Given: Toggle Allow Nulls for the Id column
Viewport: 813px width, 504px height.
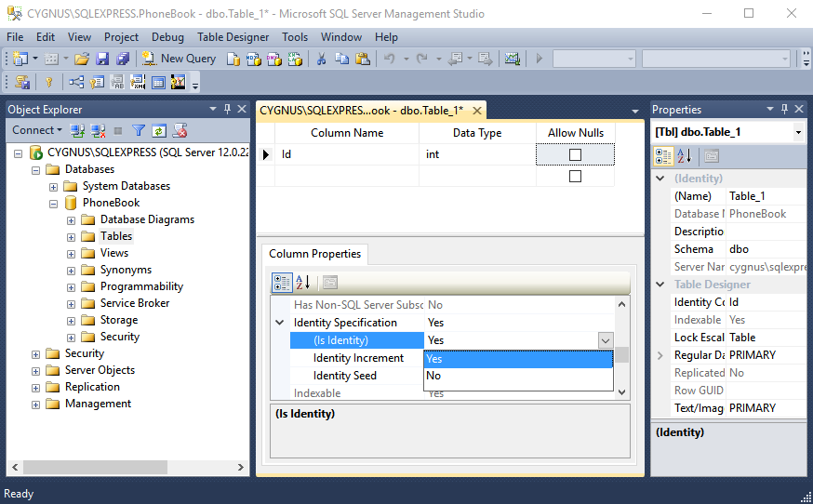Looking at the screenshot, I should click(575, 154).
